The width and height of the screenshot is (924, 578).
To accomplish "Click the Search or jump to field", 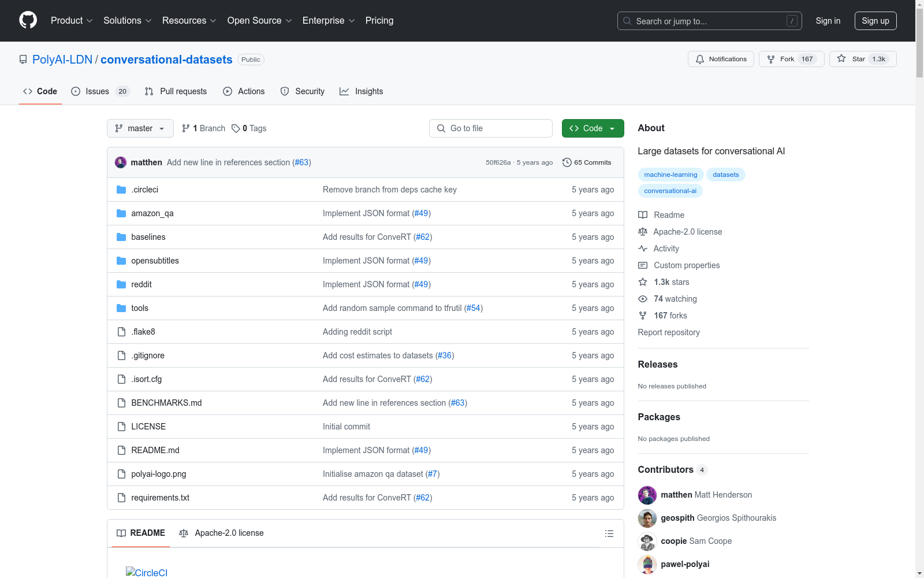I will pyautogui.click(x=710, y=21).
